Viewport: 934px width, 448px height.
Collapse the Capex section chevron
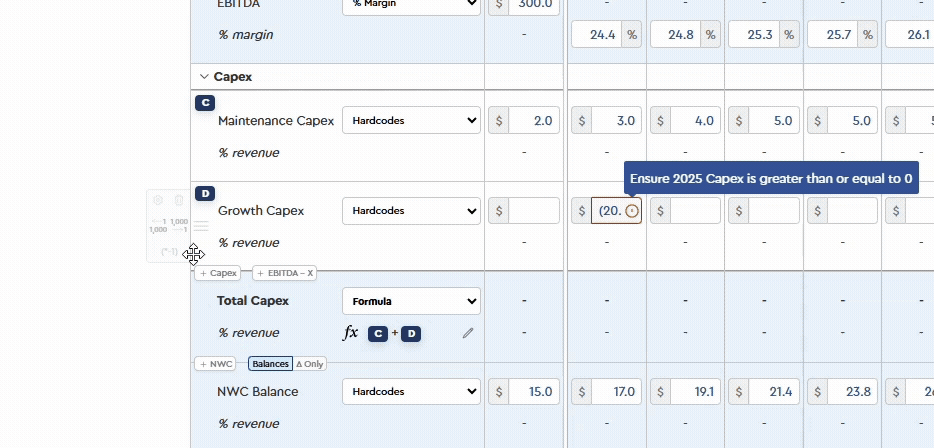pos(204,76)
